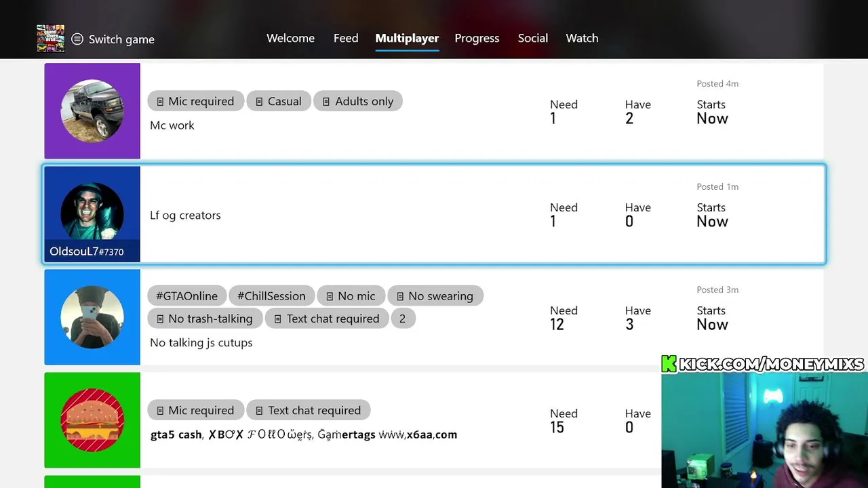Switch to the Social tab
The width and height of the screenshot is (868, 488).
533,38
